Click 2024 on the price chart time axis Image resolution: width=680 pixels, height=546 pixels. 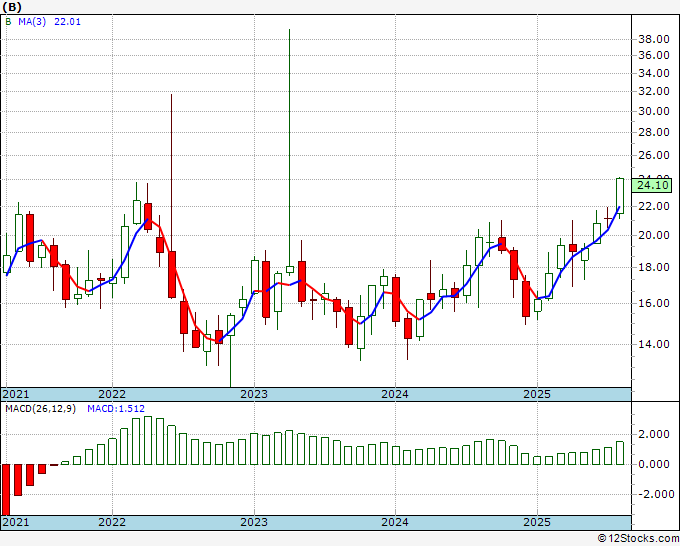pyautogui.click(x=395, y=394)
